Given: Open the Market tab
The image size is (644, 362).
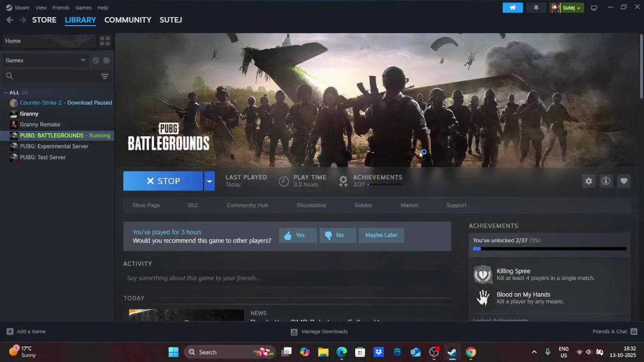Looking at the screenshot, I should pos(409,205).
